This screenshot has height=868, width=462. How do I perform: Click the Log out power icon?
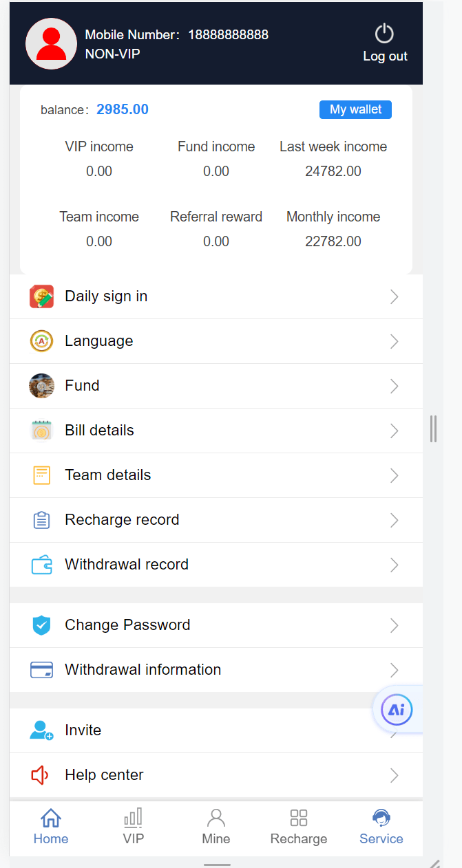tap(384, 34)
